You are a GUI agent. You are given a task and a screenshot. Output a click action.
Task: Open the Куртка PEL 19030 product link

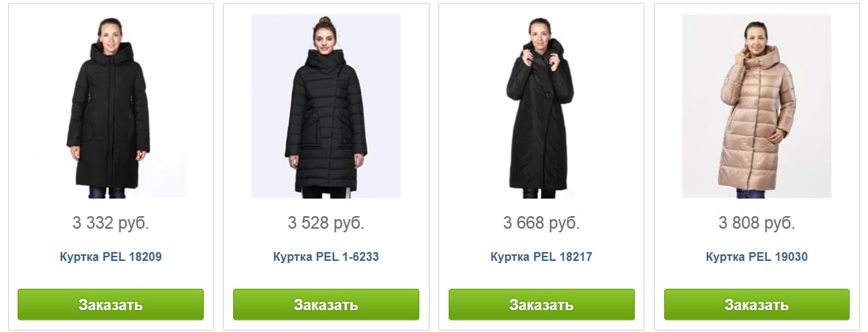click(757, 257)
